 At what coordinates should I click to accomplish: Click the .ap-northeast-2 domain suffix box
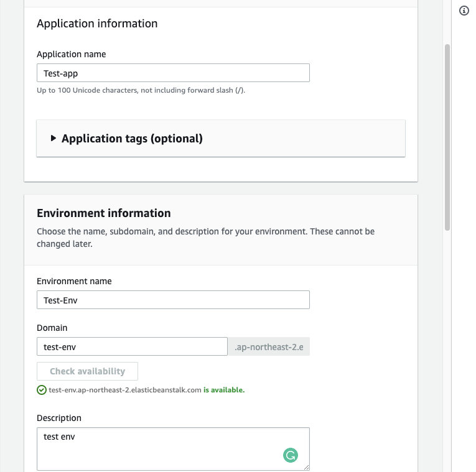click(269, 346)
